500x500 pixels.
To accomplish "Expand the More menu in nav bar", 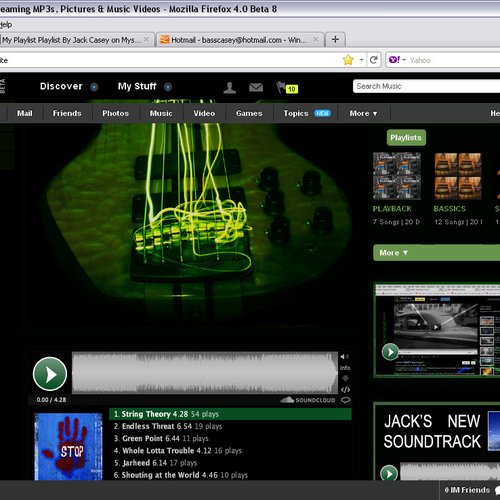I will point(363,113).
